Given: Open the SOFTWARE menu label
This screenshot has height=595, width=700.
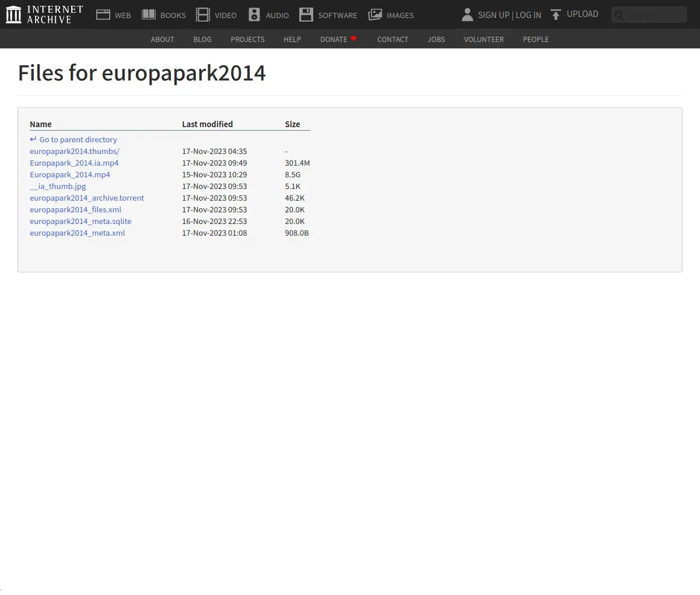Looking at the screenshot, I should 338,16.
